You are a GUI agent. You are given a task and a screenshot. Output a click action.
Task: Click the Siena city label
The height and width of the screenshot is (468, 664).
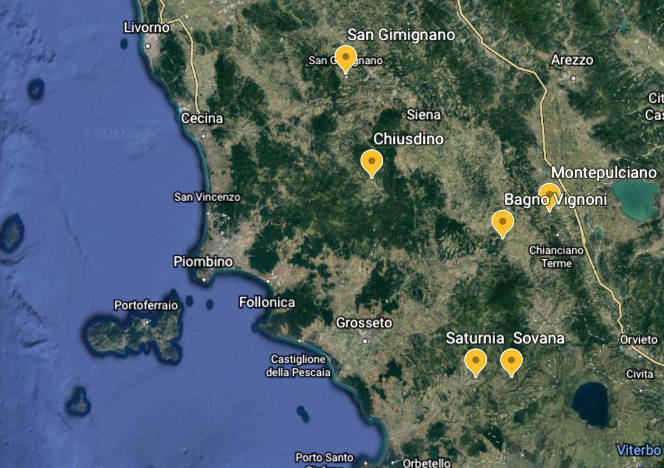tap(424, 115)
